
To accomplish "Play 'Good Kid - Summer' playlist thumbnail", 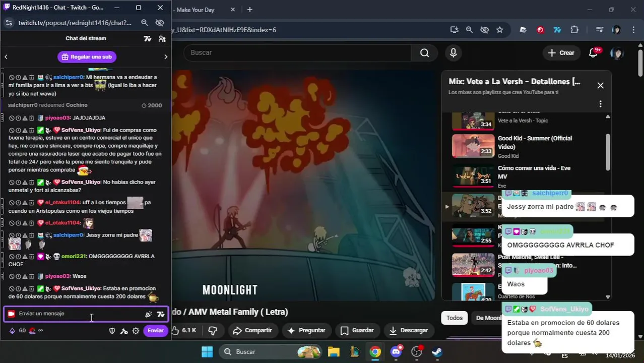I will 473,146.
